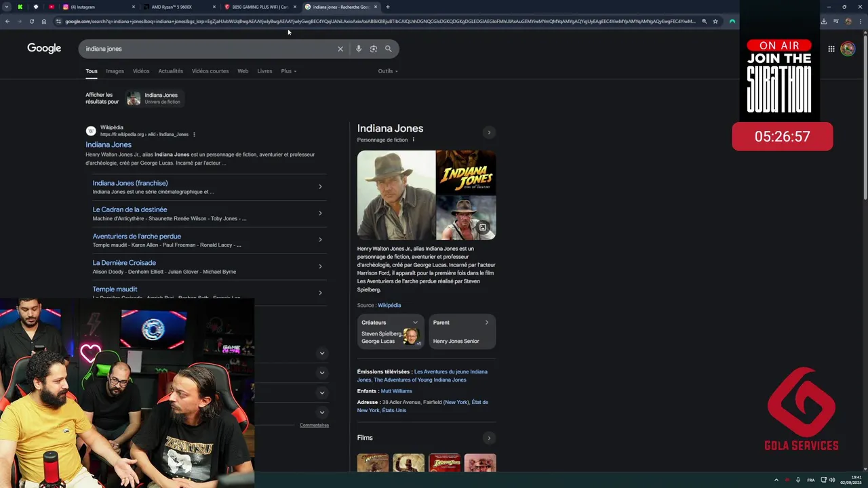Image resolution: width=868 pixels, height=488 pixels.
Task: Open the large Harrison Ford portrait thumbnail
Action: [396, 195]
